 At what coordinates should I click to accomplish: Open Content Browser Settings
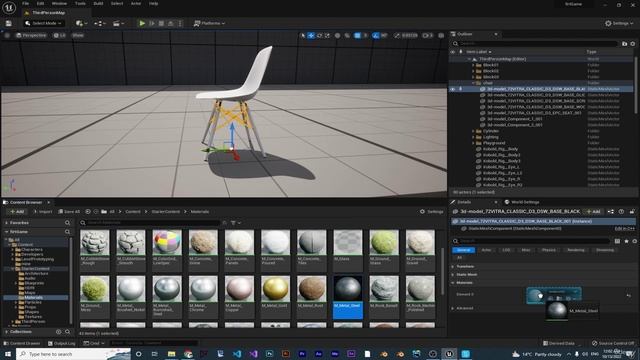pyautogui.click(x=431, y=211)
